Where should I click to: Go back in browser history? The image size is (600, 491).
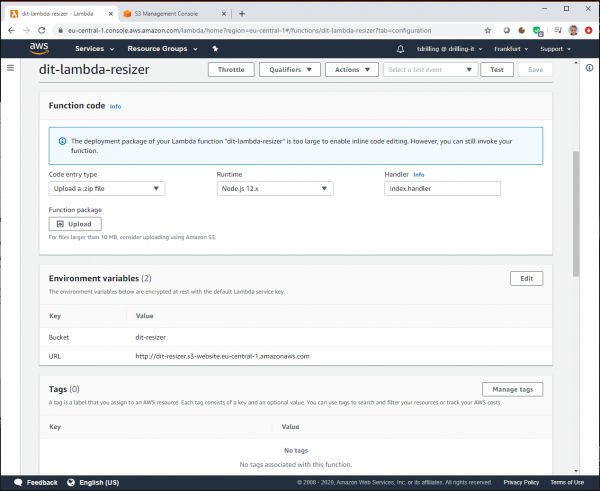coord(11,30)
